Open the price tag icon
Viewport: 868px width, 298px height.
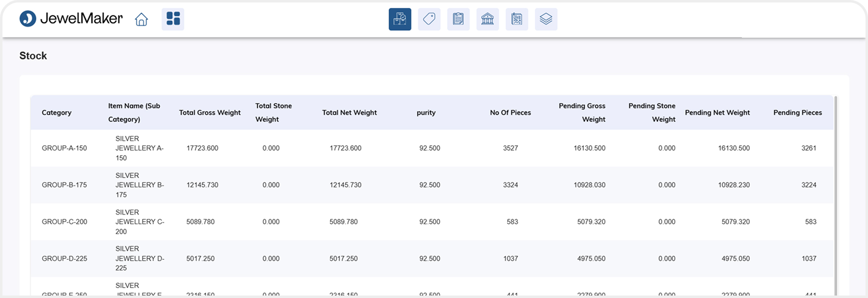(x=429, y=19)
